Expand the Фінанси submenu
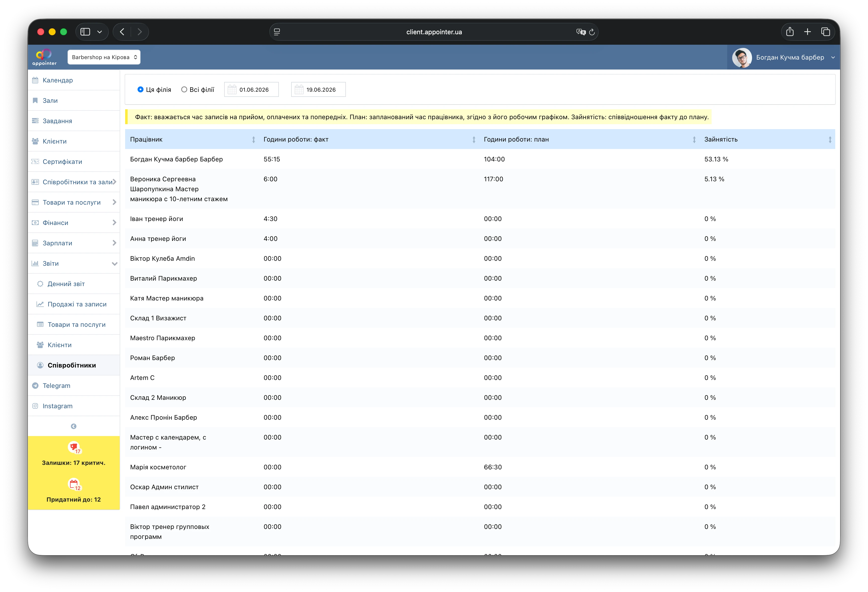The image size is (868, 592). [x=74, y=222]
